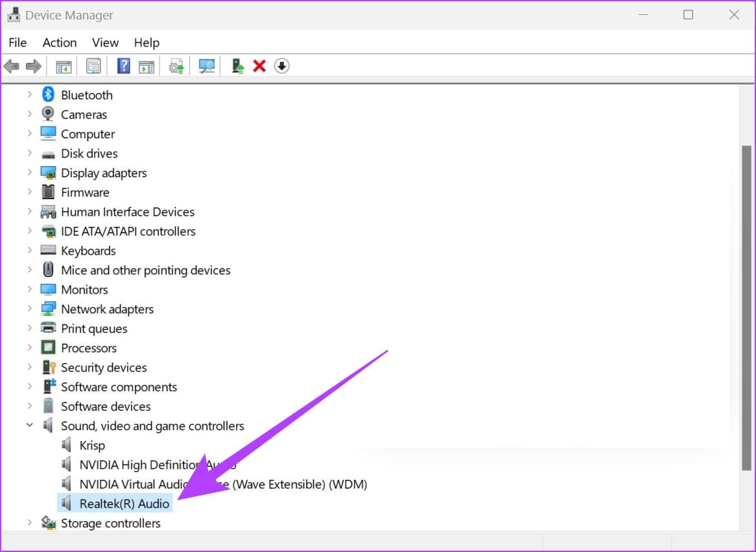The width and height of the screenshot is (756, 552).
Task: Open the Help menu
Action: 147,42
